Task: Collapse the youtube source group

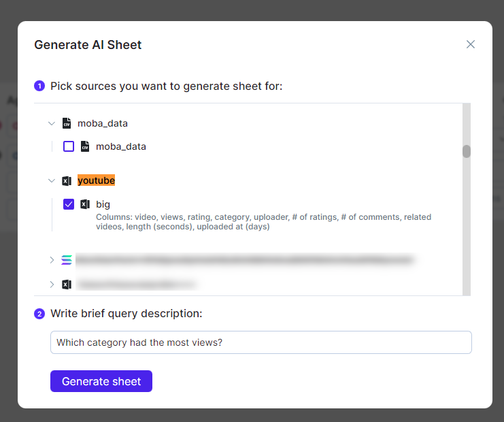Action: pos(51,180)
